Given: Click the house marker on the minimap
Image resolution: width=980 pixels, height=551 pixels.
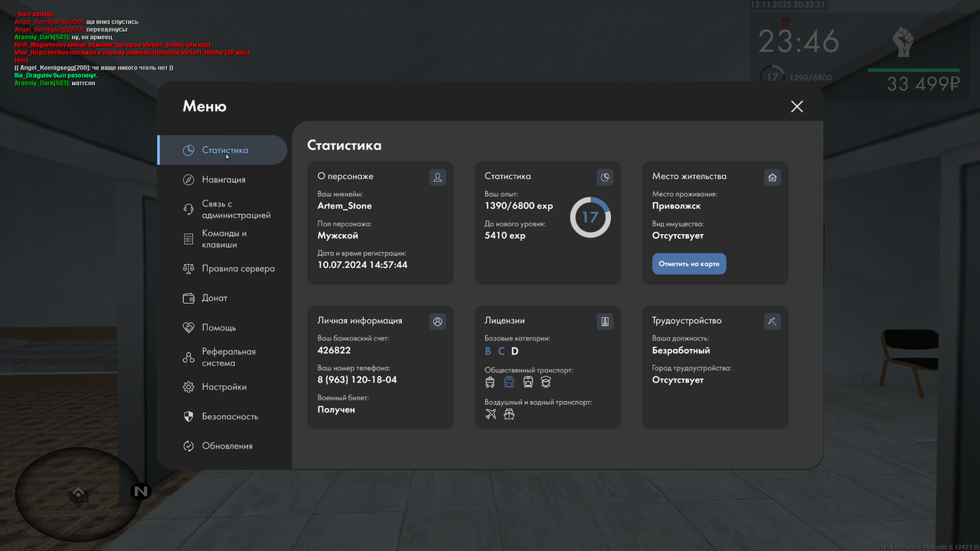Looking at the screenshot, I should point(77,495).
